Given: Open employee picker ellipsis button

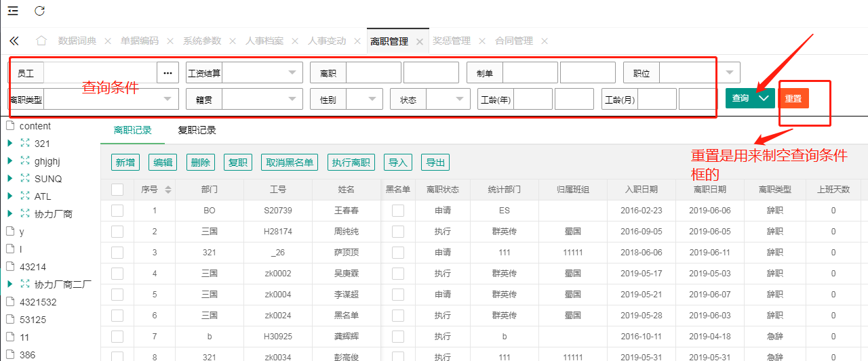Looking at the screenshot, I should [x=167, y=72].
